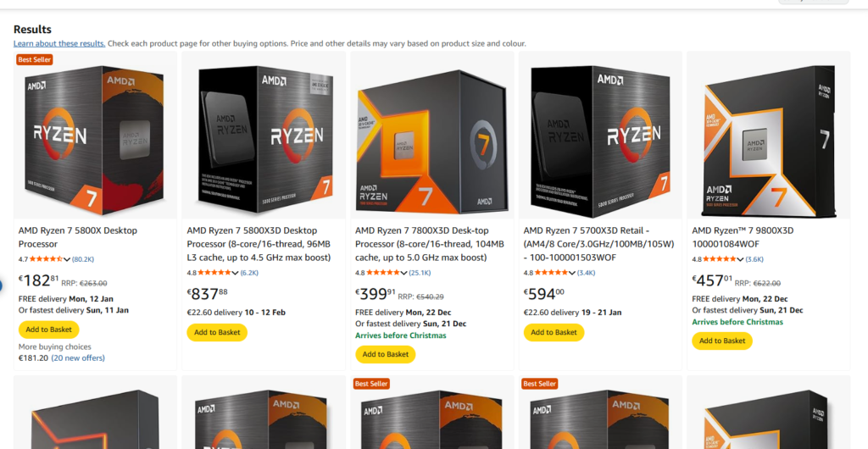
Task: Open the Ryzen 7 5700X3D product image
Action: click(599, 136)
